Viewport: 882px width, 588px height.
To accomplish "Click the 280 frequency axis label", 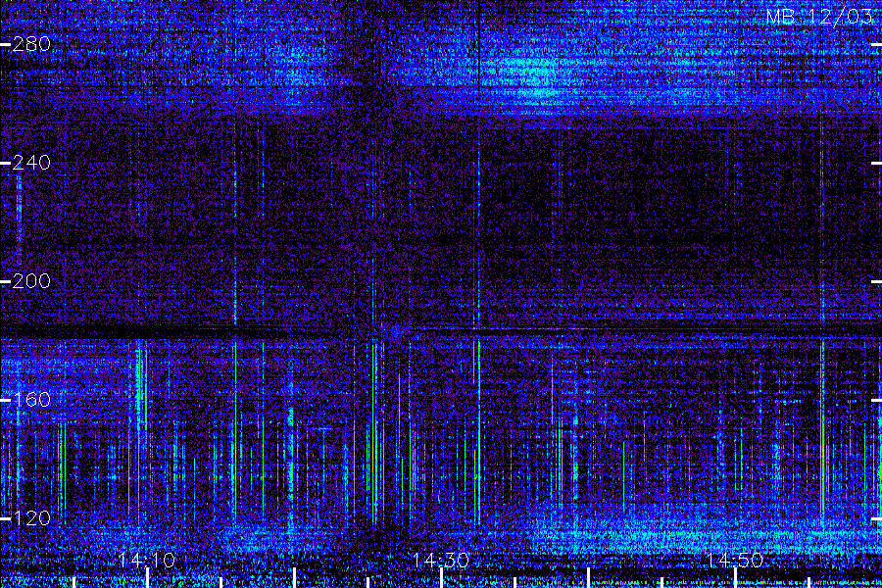I will pos(31,44).
